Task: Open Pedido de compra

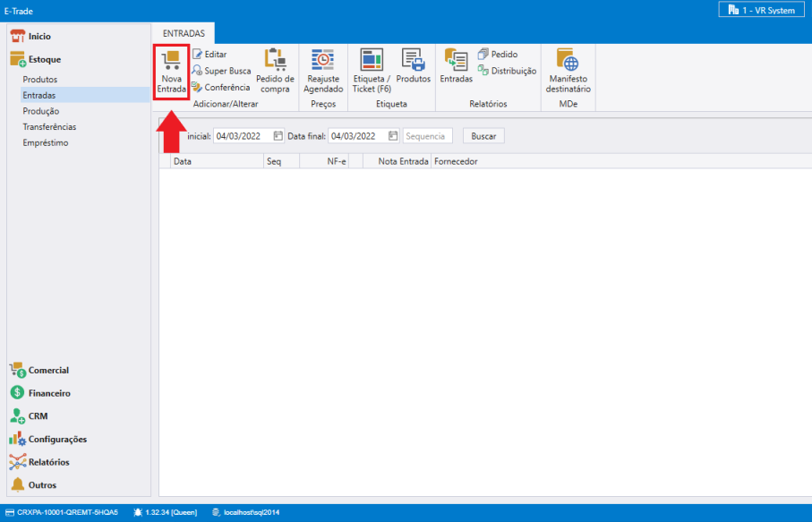Action: tap(275, 71)
